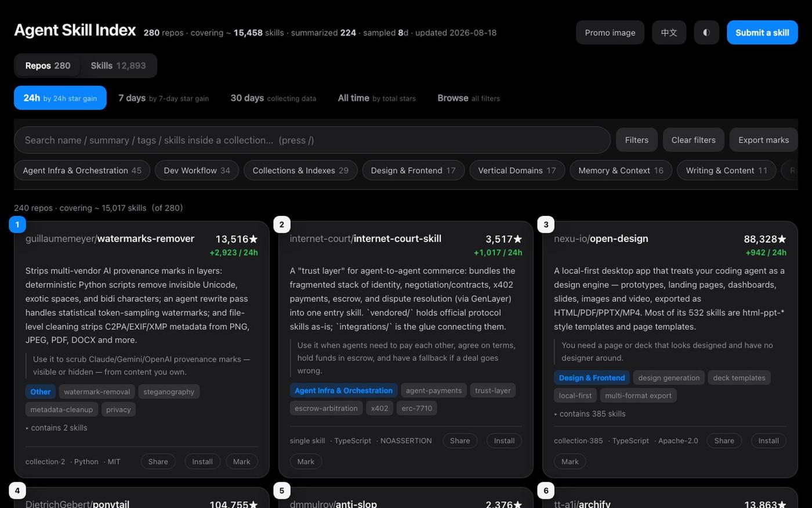Toggle Dev Workflow 34 filter chip

pos(197,170)
